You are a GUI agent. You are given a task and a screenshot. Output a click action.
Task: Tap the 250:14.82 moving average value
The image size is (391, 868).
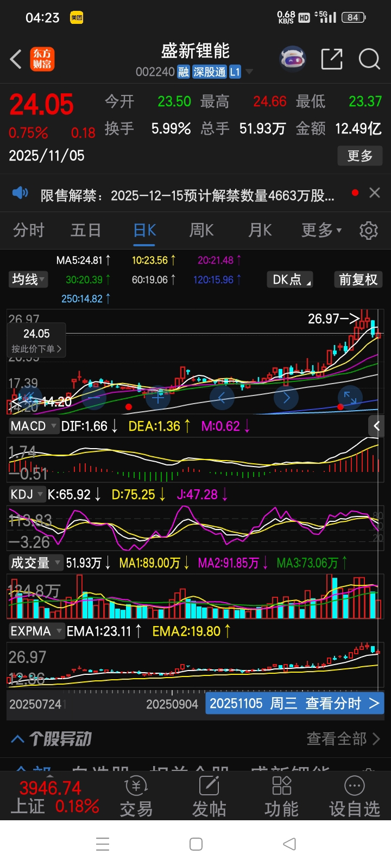click(x=85, y=298)
